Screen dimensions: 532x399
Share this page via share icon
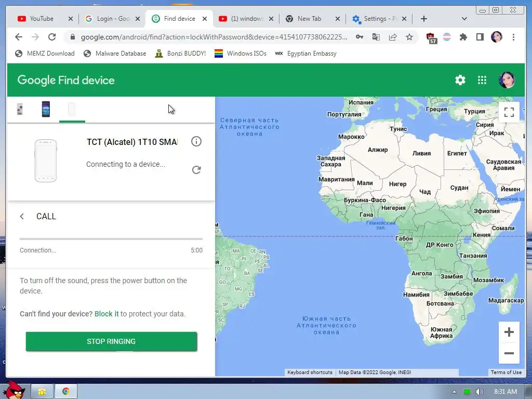pos(393,37)
